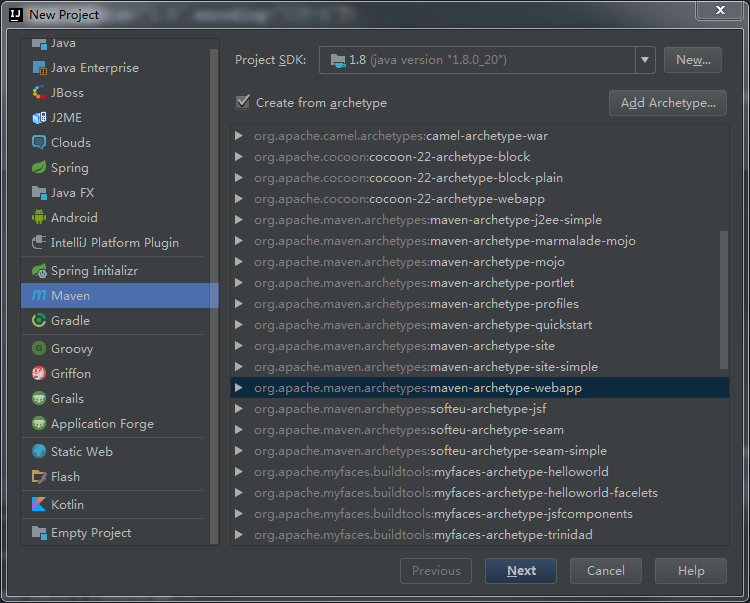Viewport: 750px width, 603px height.
Task: Click New... SDK button
Action: pos(693,60)
